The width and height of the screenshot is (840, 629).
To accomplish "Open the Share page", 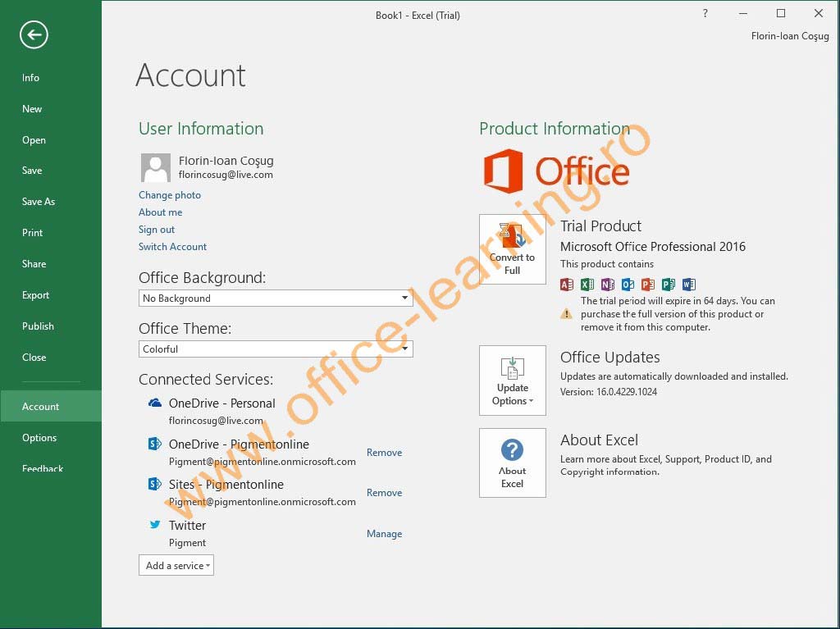I will pos(34,263).
